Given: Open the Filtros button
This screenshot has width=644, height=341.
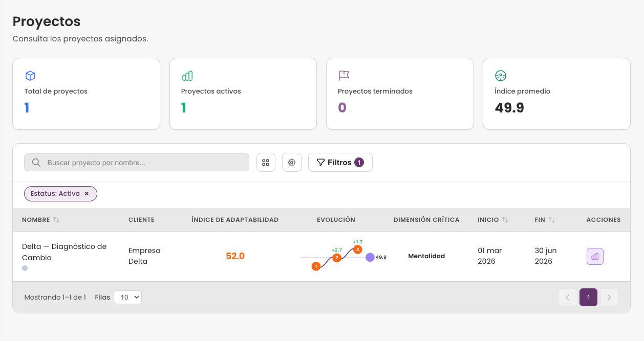Looking at the screenshot, I should [340, 163].
